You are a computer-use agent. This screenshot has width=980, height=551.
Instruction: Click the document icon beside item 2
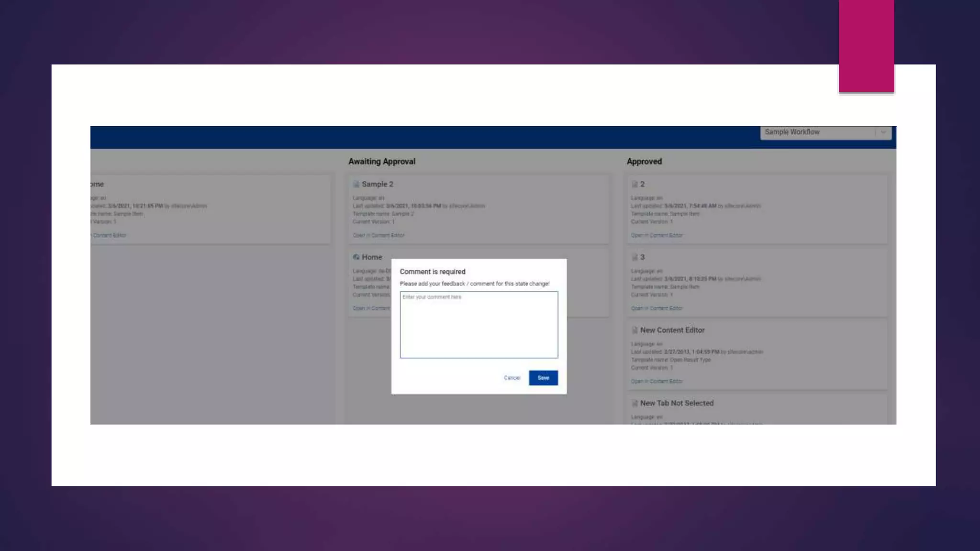(635, 184)
